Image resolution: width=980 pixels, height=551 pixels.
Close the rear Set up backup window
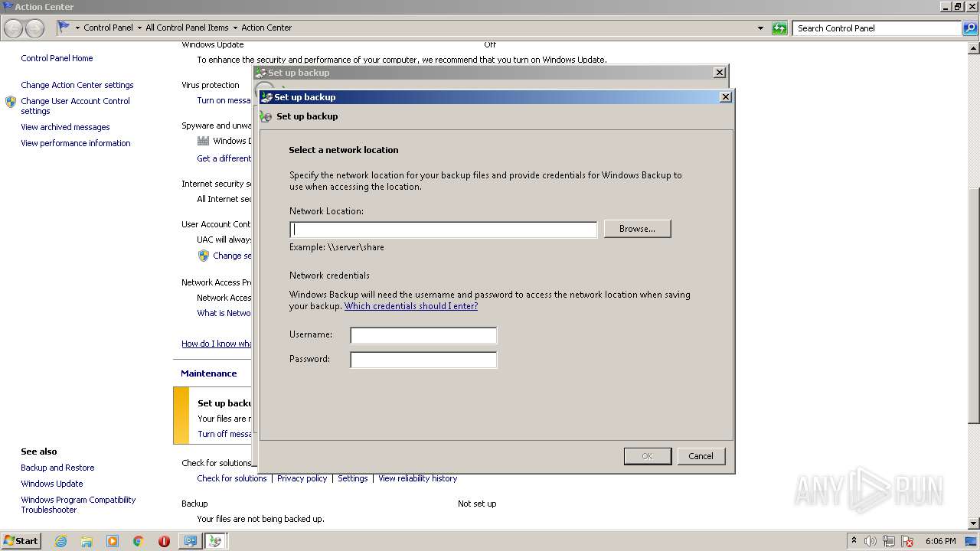click(719, 72)
